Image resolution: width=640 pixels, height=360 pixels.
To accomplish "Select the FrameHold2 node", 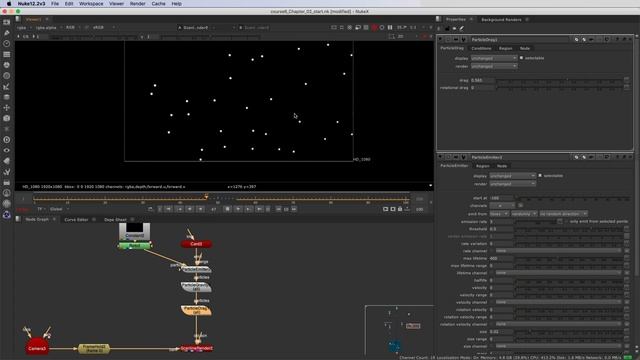I will tap(94, 348).
